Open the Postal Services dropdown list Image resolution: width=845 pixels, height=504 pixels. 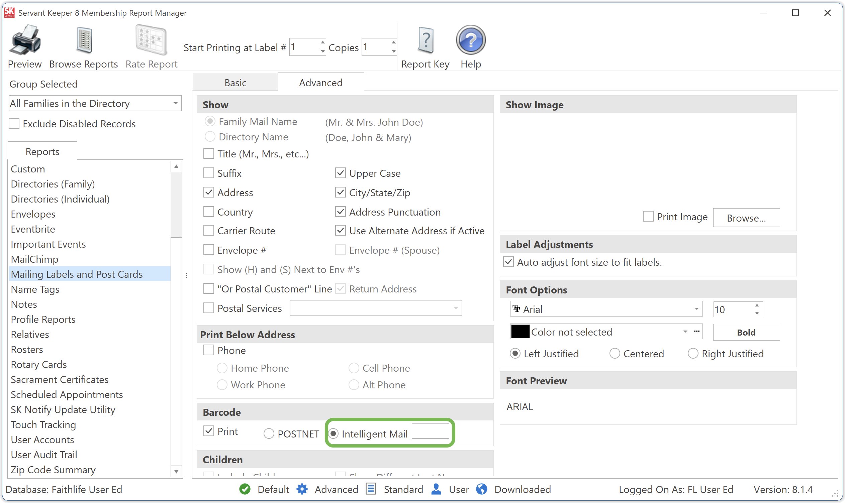[x=456, y=308]
